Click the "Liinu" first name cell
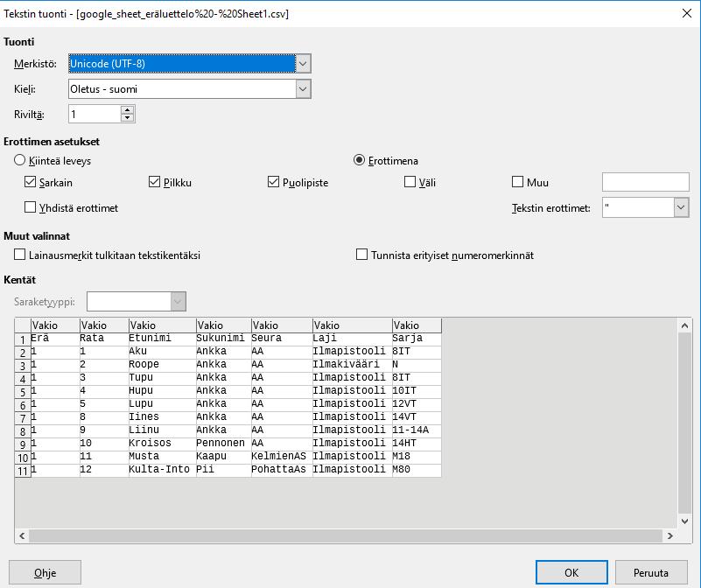This screenshot has height=588, width=701. (162, 430)
